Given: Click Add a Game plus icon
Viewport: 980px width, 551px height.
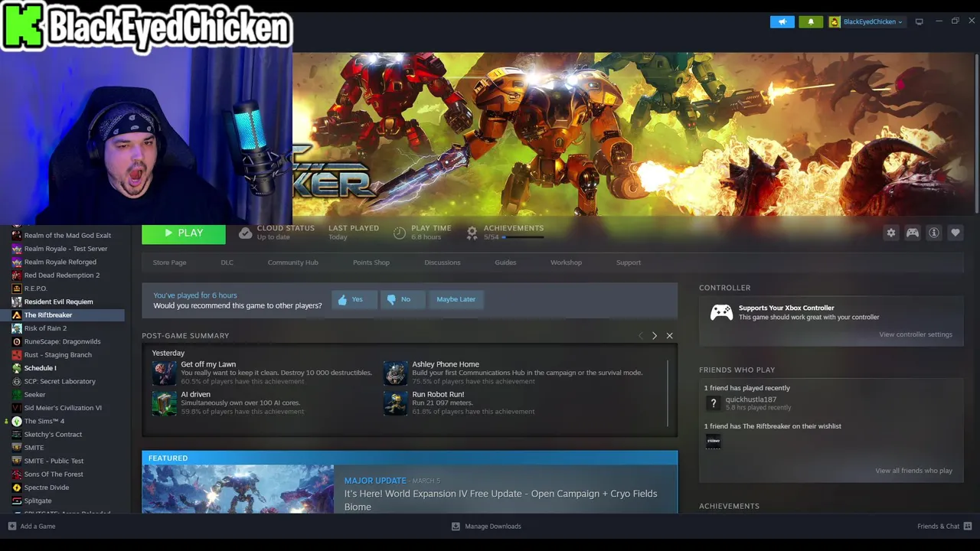Looking at the screenshot, I should 11,527.
